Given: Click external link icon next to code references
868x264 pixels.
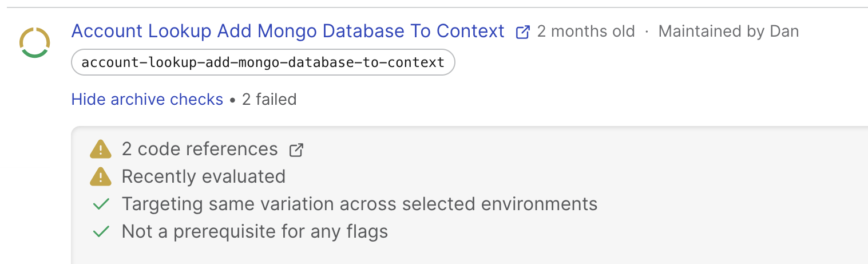Looking at the screenshot, I should (x=296, y=150).
